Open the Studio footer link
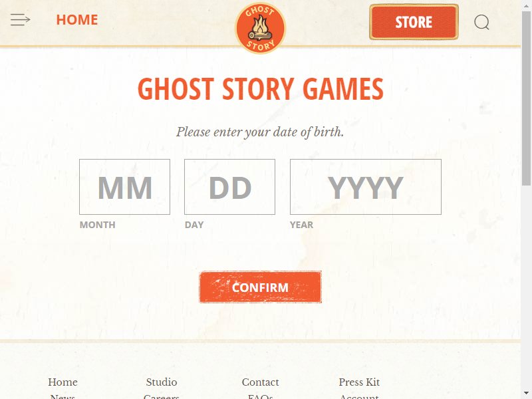This screenshot has height=399, width=532. tap(162, 382)
